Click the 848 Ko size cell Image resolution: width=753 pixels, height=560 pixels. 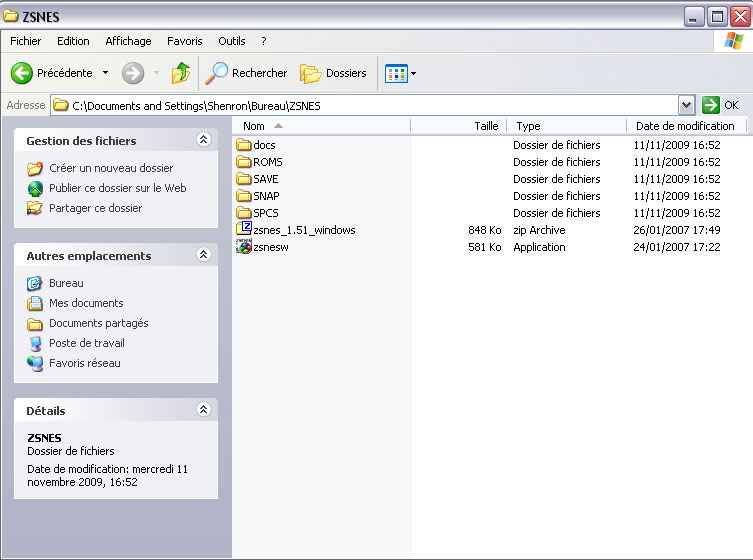[485, 230]
